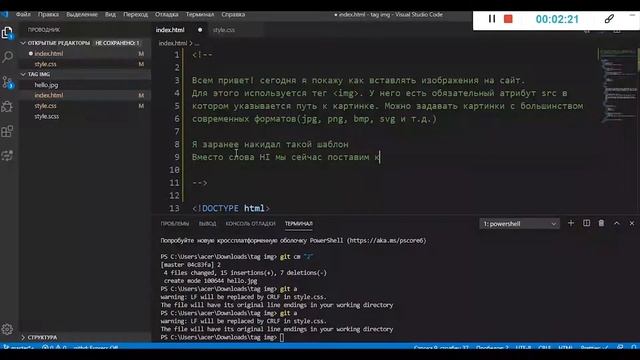640x360 pixels.
Task: Open the Live Share activity bar icon
Action: tap(7, 156)
